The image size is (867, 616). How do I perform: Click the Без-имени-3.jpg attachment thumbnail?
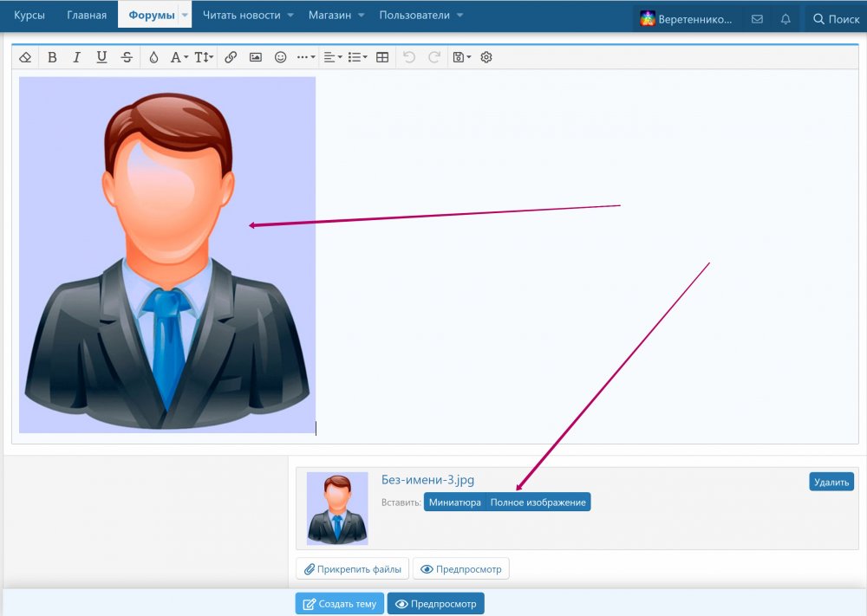click(337, 509)
